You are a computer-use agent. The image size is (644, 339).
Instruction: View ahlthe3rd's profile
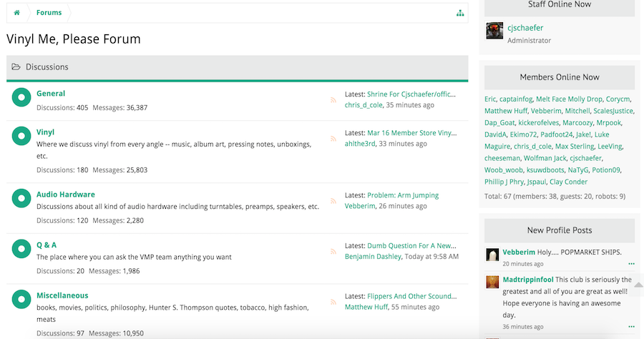[360, 144]
